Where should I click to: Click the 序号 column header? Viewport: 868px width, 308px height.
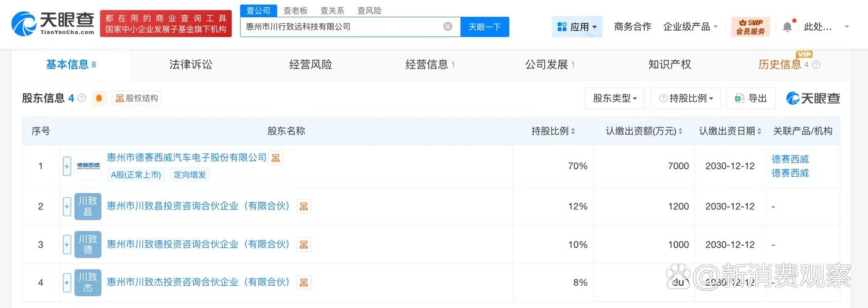click(41, 131)
